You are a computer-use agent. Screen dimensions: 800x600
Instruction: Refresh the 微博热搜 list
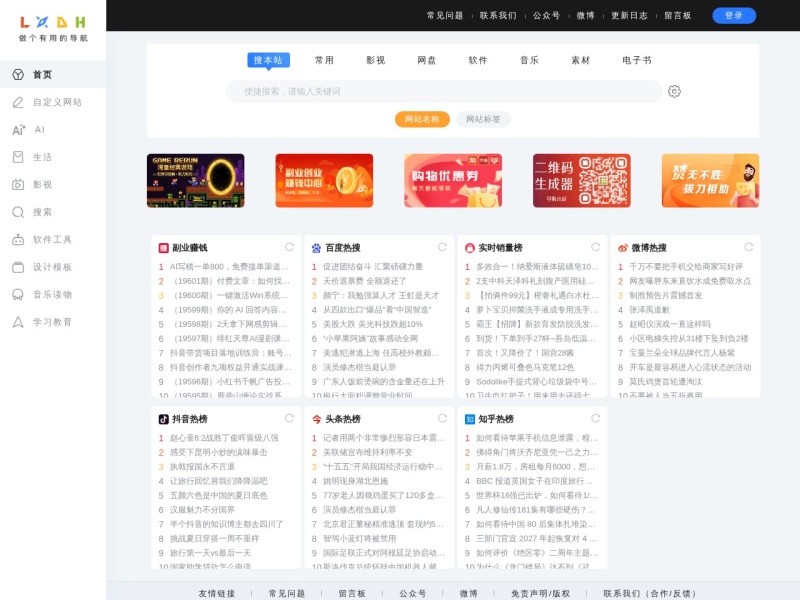click(748, 247)
